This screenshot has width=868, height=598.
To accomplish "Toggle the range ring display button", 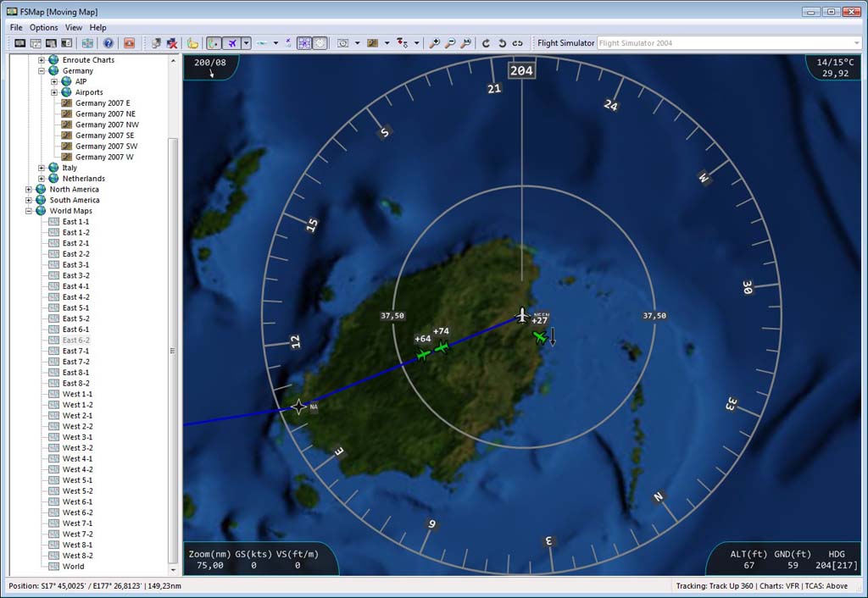I will [x=320, y=43].
